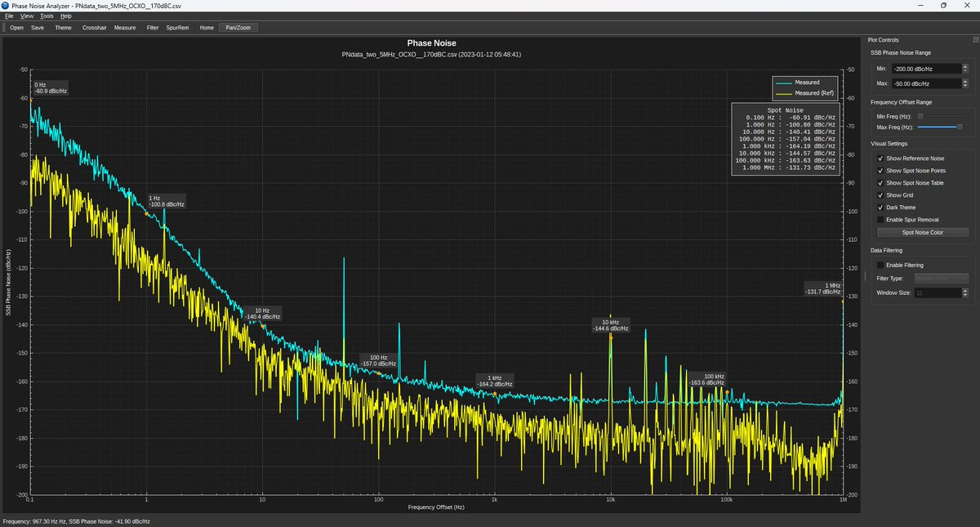Click the Min SSB phase noise field

click(926, 69)
